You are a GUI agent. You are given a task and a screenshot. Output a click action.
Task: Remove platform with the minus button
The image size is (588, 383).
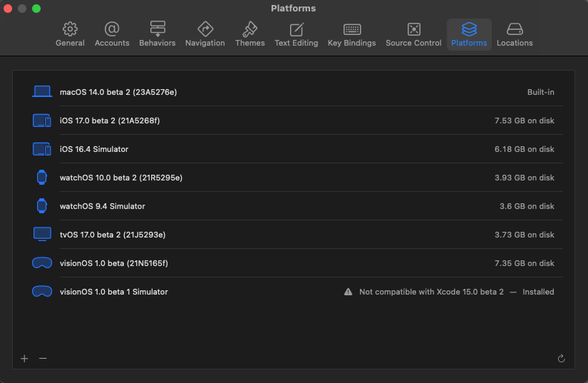pos(43,359)
